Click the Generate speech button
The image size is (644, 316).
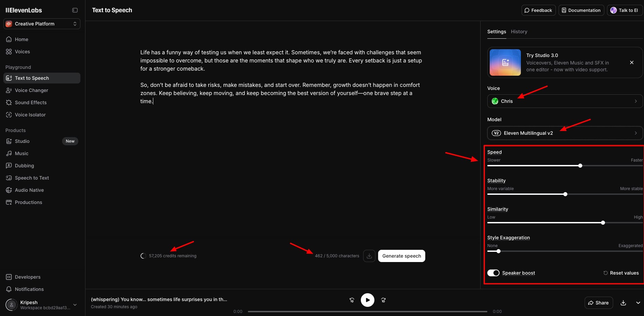click(x=402, y=256)
